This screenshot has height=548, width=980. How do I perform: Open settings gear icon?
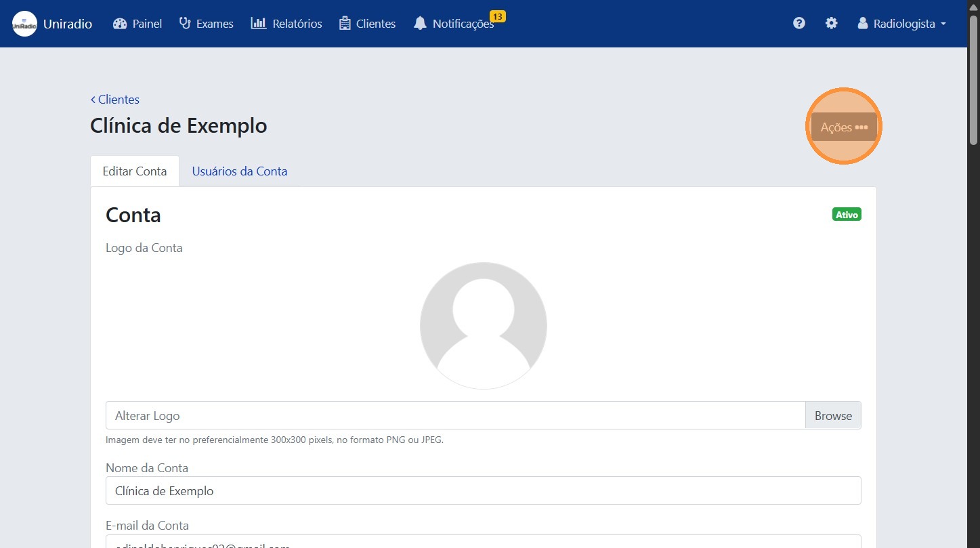(x=831, y=24)
